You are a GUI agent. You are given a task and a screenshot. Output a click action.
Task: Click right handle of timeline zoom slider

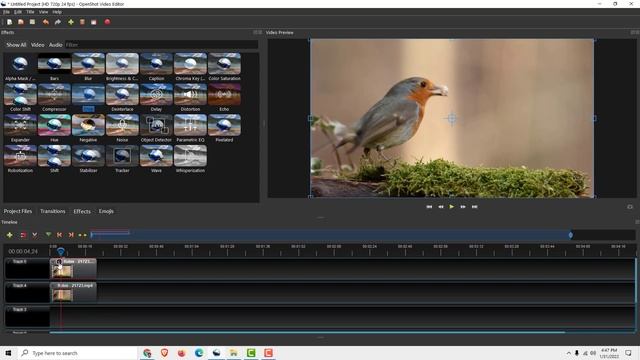tap(571, 235)
